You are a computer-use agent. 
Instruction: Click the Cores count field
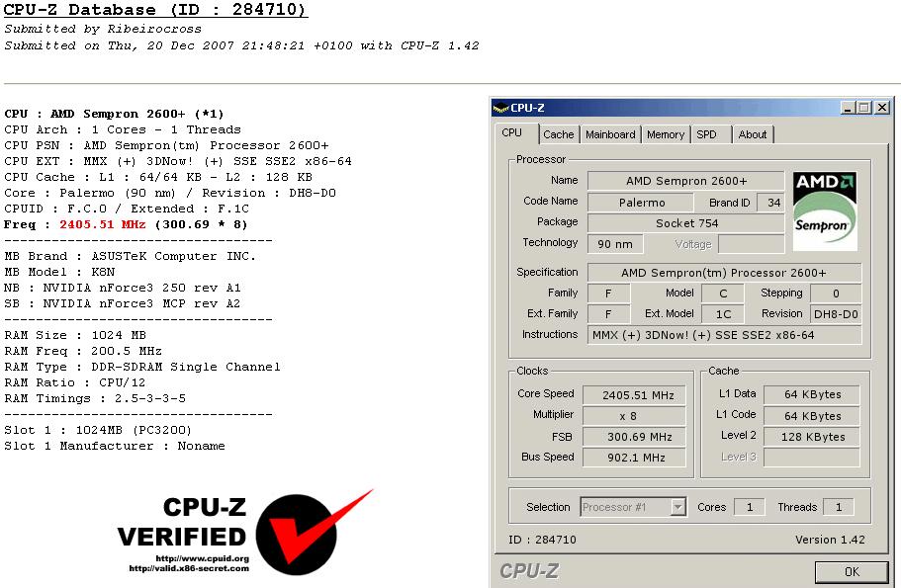pyautogui.click(x=749, y=507)
